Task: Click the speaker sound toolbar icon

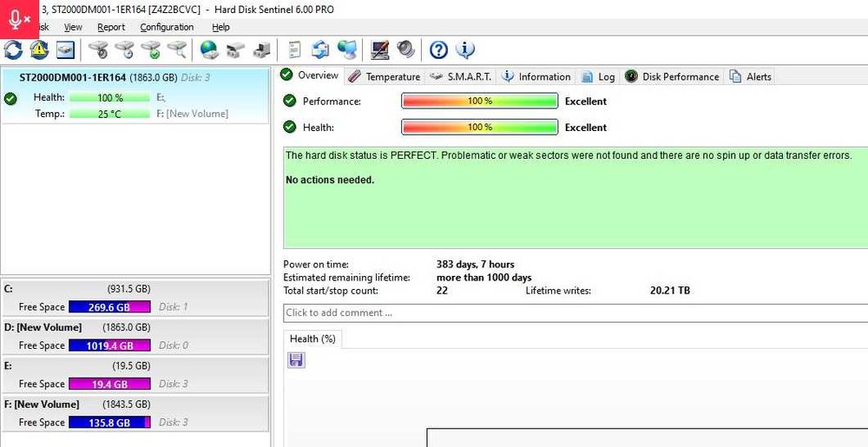Action: click(405, 49)
